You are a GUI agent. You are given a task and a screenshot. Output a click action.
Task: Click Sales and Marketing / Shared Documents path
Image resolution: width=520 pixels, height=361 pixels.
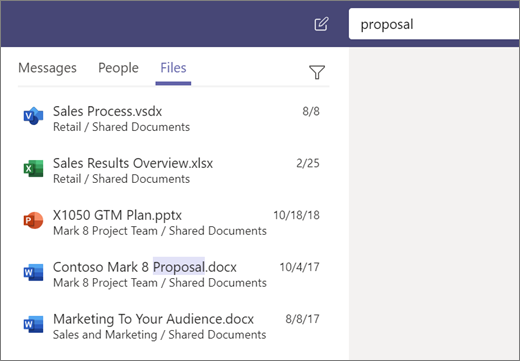[159, 335]
